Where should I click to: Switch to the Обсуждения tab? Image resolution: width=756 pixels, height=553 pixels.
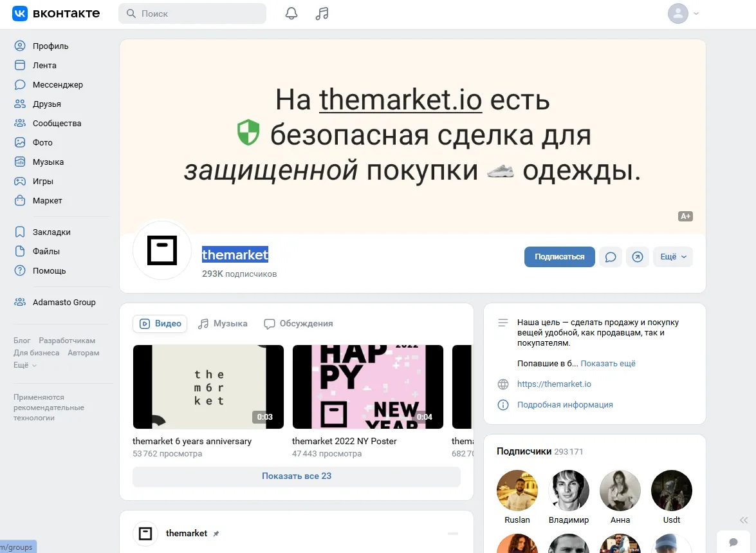pos(299,323)
